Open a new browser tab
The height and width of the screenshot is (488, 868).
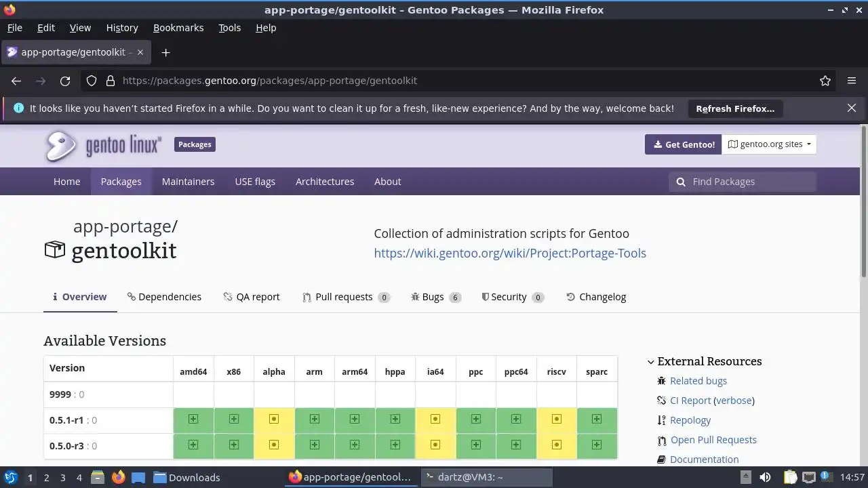[x=165, y=52]
